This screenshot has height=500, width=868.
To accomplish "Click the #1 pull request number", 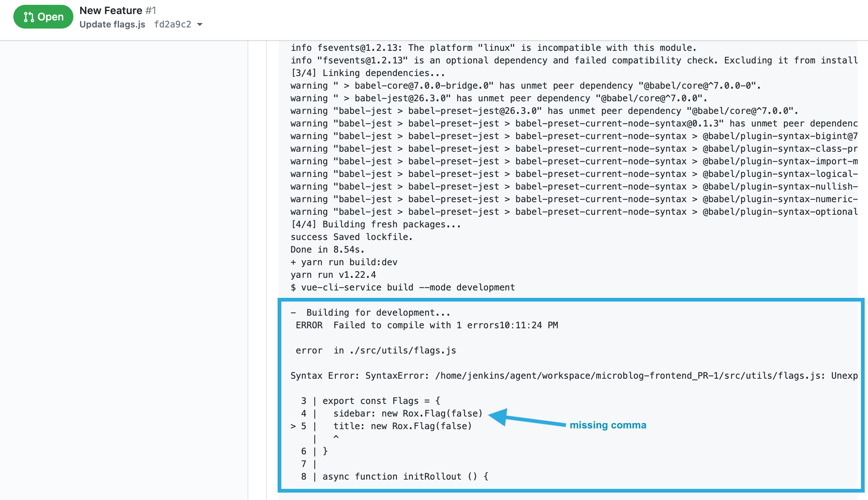I will (151, 10).
